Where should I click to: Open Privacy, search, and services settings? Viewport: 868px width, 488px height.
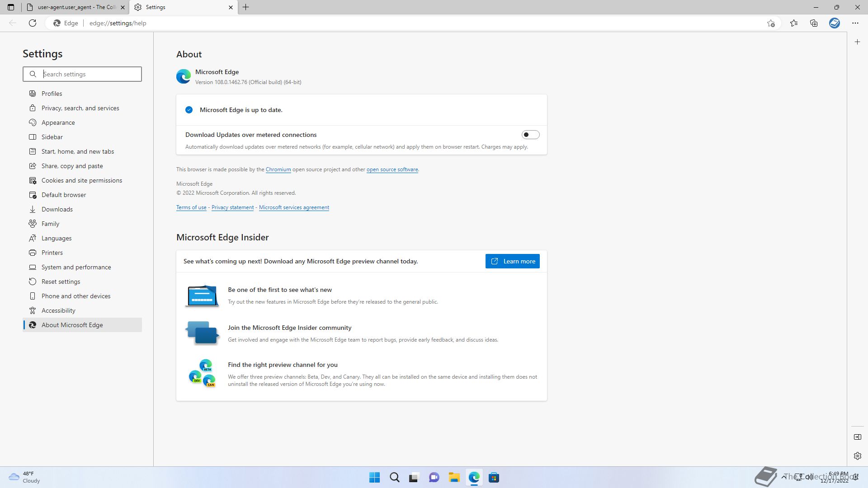(80, 108)
